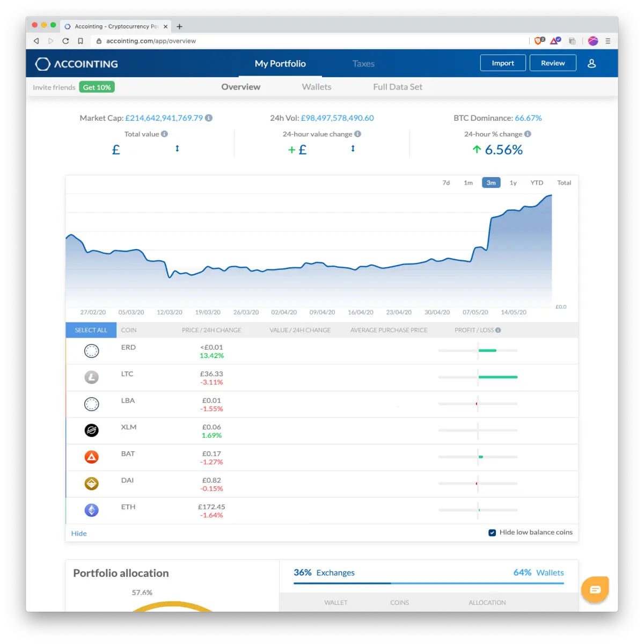The image size is (644, 644).
Task: Click the Invite friends link
Action: 54,87
